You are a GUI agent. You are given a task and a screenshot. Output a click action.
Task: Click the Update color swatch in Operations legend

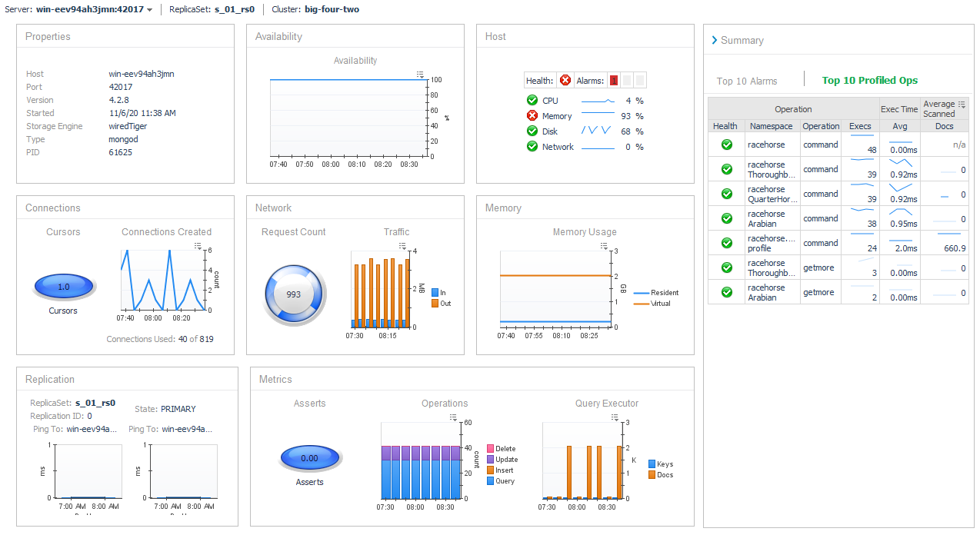click(490, 460)
